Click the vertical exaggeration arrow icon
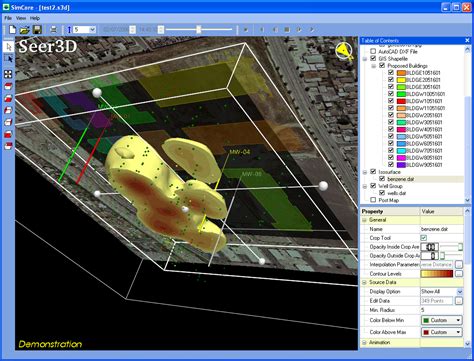 pos(69,30)
